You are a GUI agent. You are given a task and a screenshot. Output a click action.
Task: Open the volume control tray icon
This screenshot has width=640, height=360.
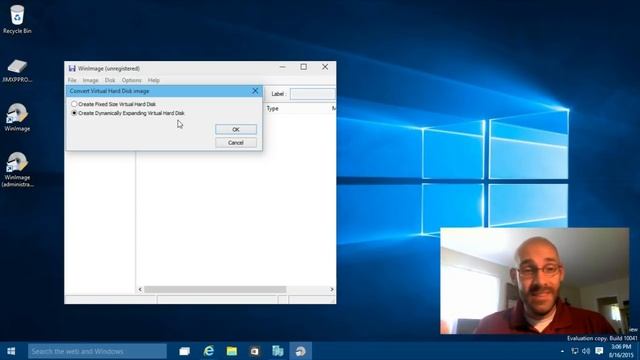(587, 351)
